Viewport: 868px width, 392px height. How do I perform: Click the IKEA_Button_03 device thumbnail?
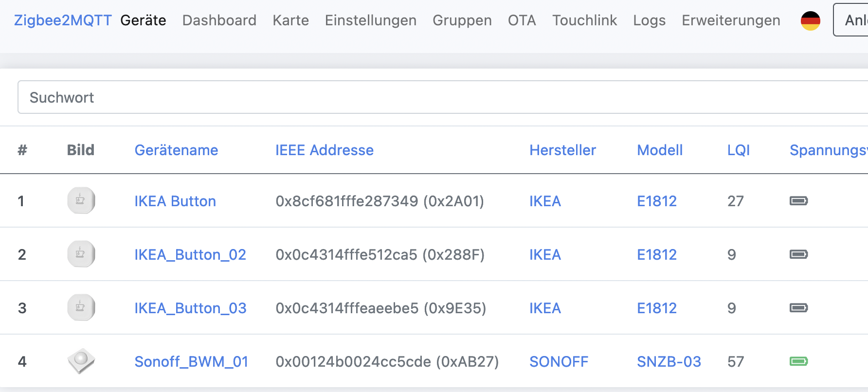coord(81,307)
